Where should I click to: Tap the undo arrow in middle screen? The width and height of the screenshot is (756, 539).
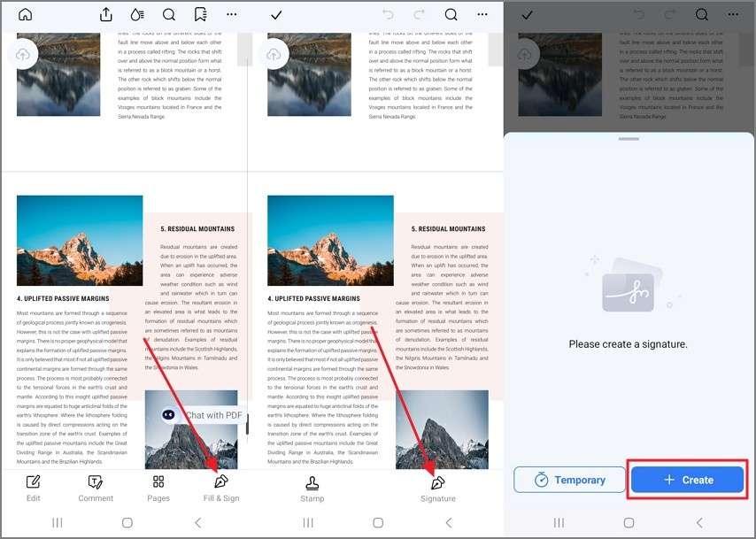388,14
